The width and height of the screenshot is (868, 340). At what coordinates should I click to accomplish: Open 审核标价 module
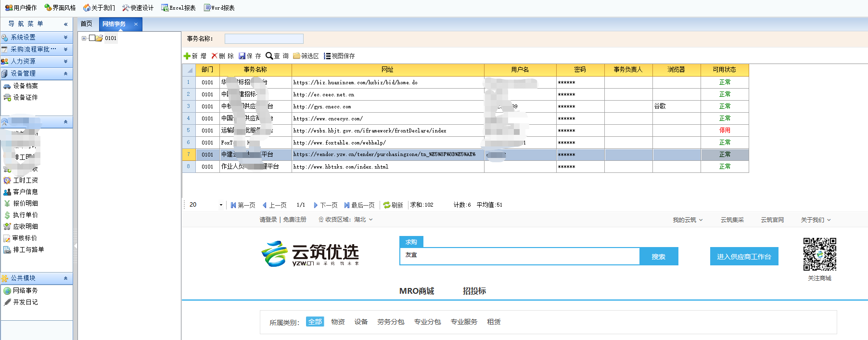pyautogui.click(x=21, y=238)
